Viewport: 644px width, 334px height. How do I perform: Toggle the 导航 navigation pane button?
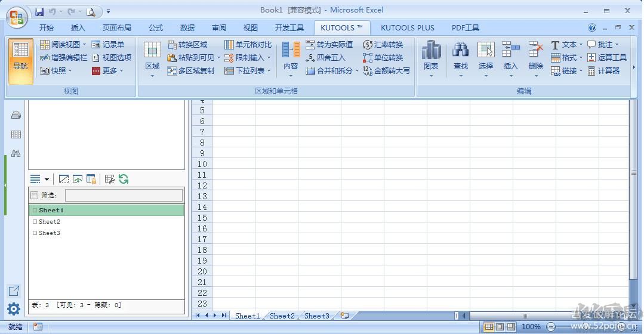[x=20, y=61]
